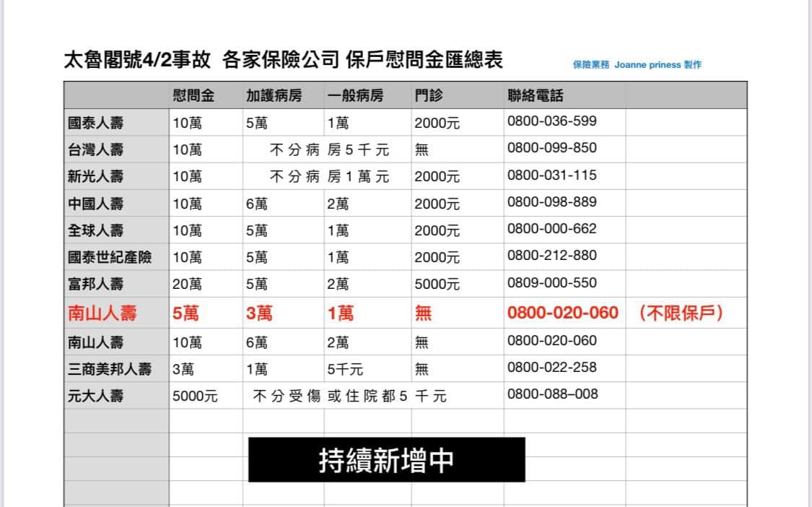Click 2萬 cell in black 南山人壽 row

(x=339, y=342)
